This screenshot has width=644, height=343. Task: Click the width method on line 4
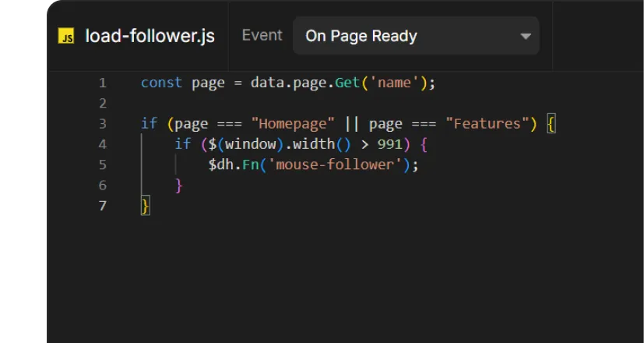(x=314, y=144)
